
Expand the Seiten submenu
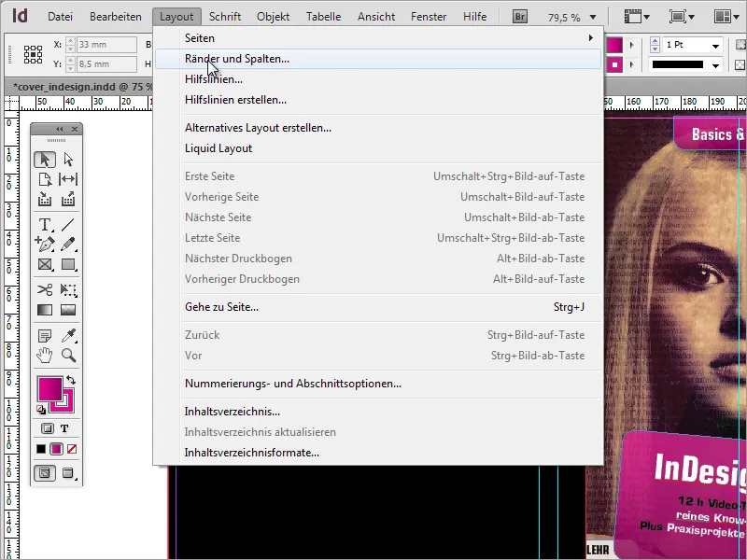(x=378, y=38)
